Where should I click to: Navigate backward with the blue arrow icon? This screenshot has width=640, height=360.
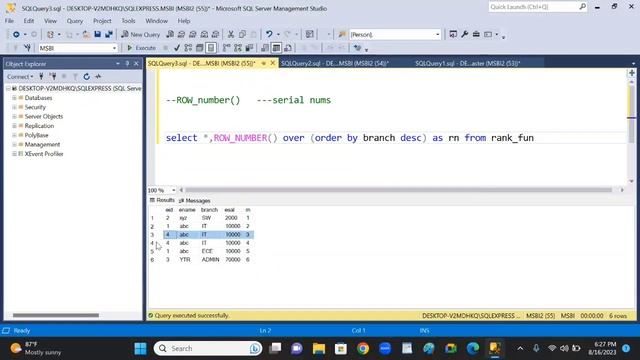click(x=16, y=34)
